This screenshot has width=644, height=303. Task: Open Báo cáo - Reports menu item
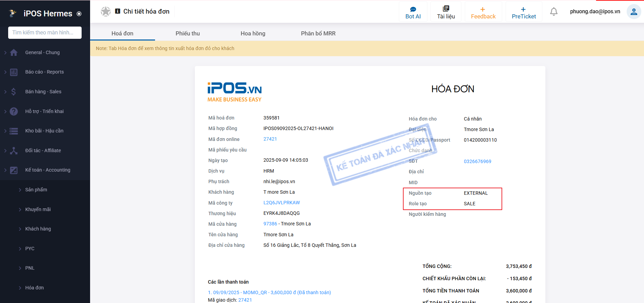45,72
